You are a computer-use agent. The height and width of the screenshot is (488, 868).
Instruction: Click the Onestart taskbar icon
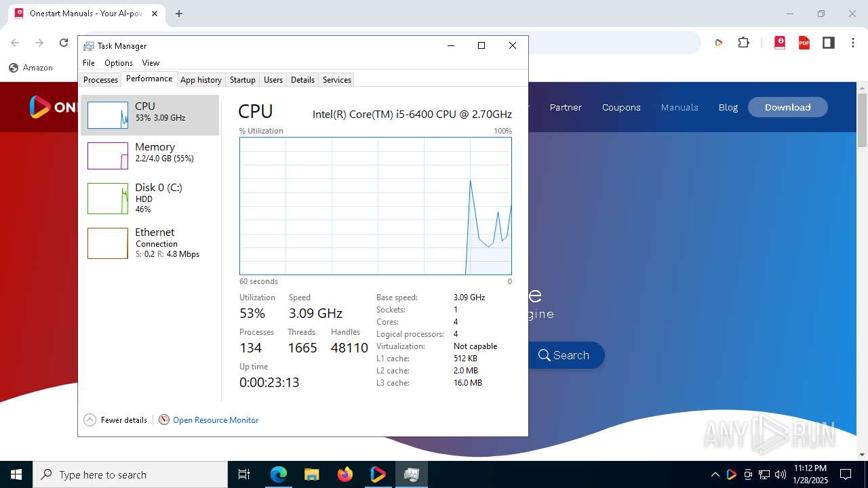click(x=378, y=474)
